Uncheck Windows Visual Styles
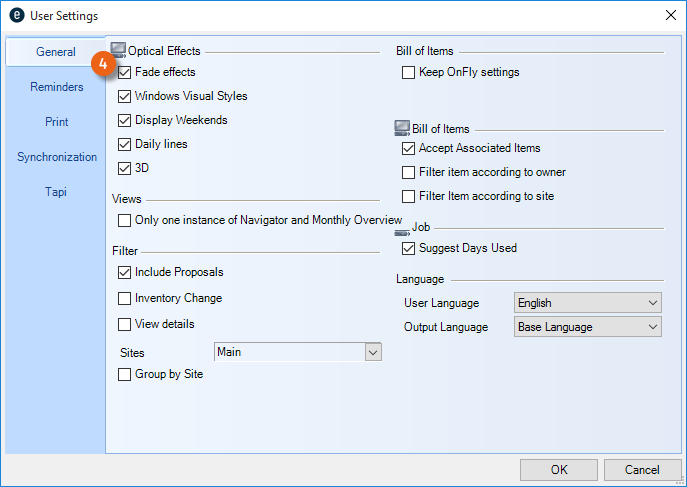 (x=125, y=96)
